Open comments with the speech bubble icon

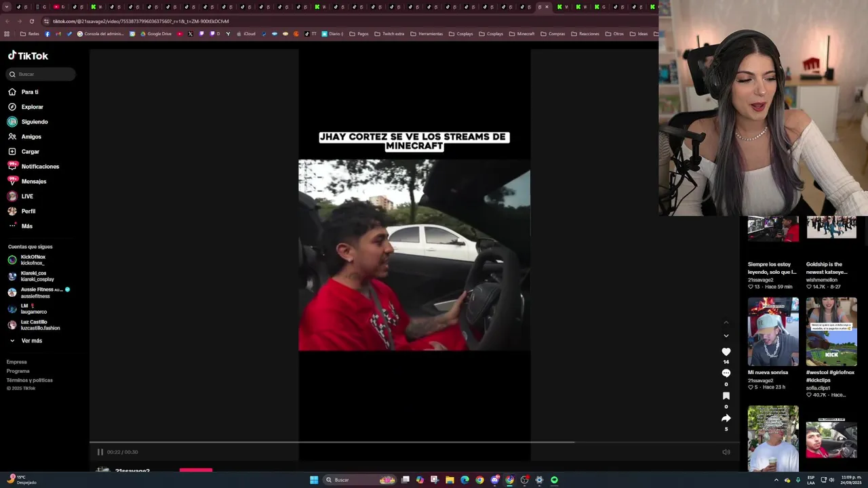726,373
